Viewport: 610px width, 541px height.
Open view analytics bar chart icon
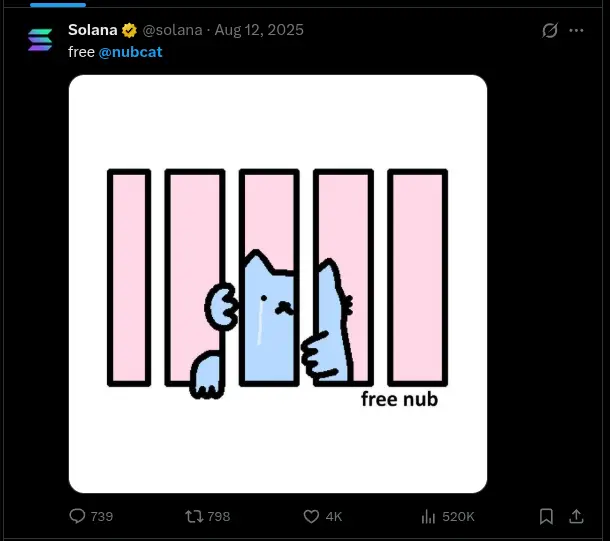coord(428,516)
